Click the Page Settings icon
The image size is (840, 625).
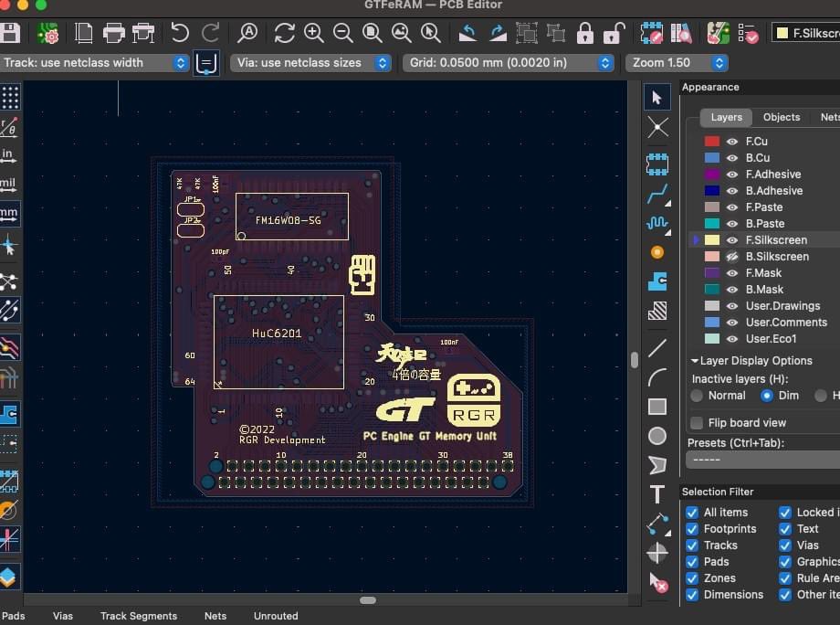pyautogui.click(x=84, y=33)
